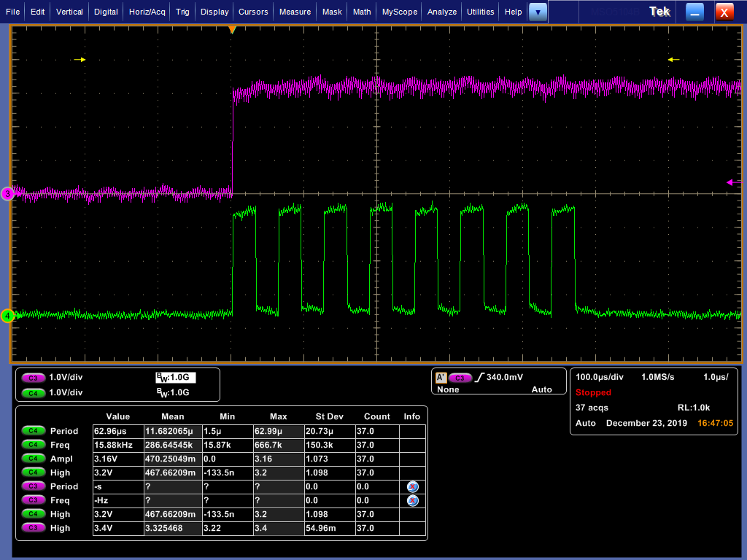This screenshot has width=747, height=560.
Task: Open the Measure menu
Action: (295, 12)
